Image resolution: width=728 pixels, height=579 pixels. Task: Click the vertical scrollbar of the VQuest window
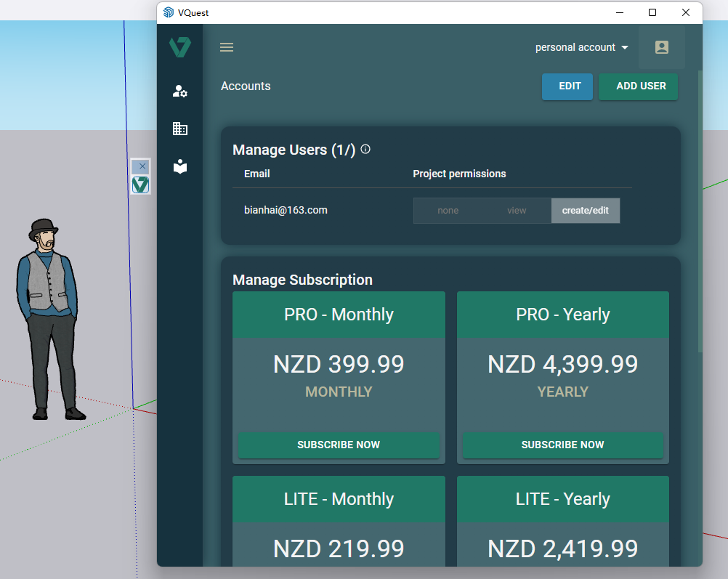pyautogui.click(x=700, y=211)
